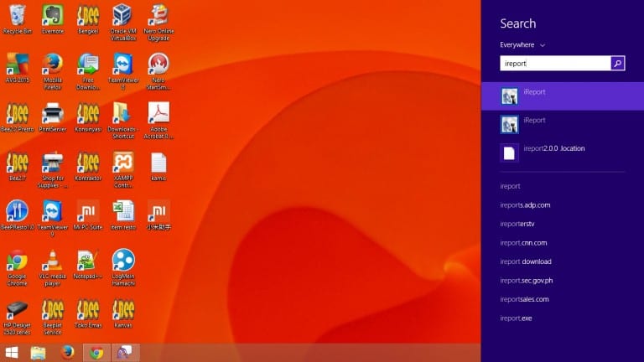
Task: Expand the Everywhere search scope dropdown
Action: tap(522, 44)
